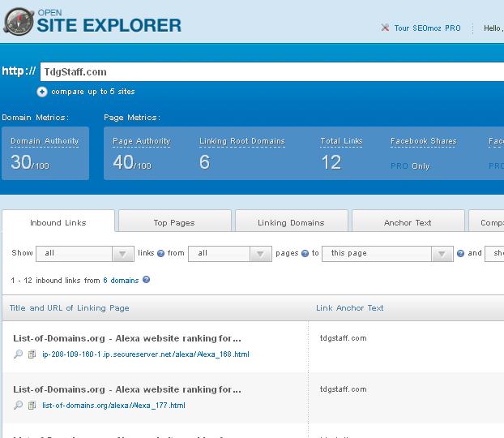This screenshot has height=438, width=504.
Task: Click page icon for Alexa_177.html row
Action: coord(32,406)
